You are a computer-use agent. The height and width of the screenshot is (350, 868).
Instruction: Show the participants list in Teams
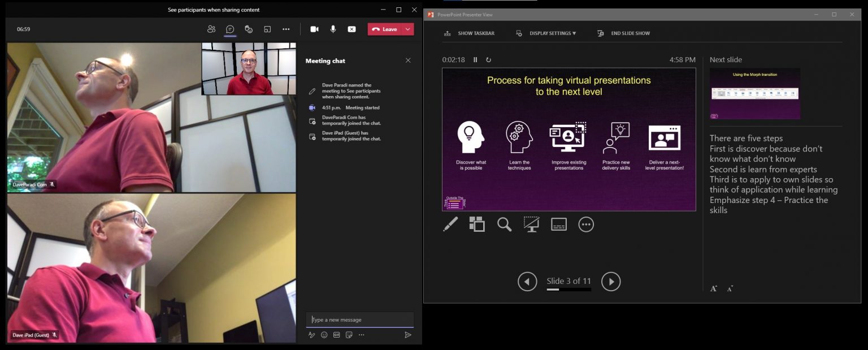[x=211, y=29]
